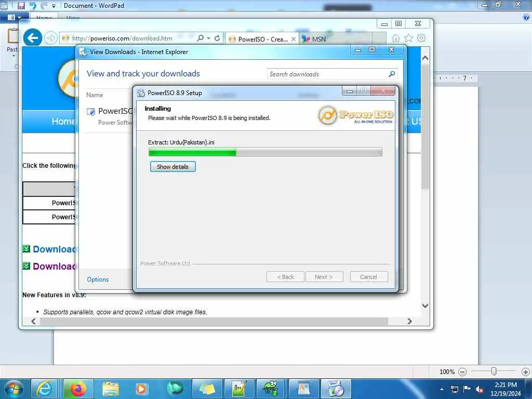
Task: Click the refresh page icon in Internet Explorer
Action: pos(217,38)
